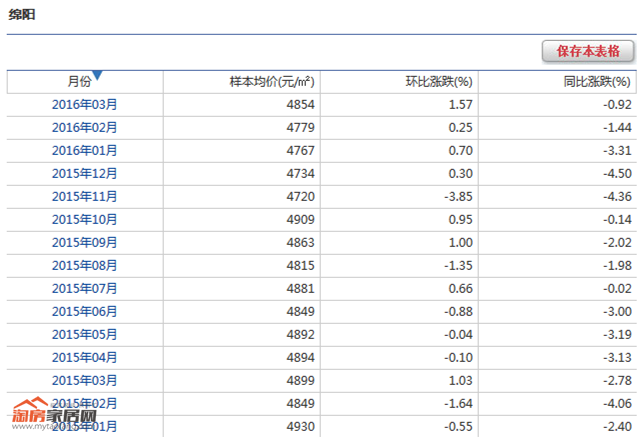
Task: Go to the 2015年04月 link
Action: [x=84, y=358]
